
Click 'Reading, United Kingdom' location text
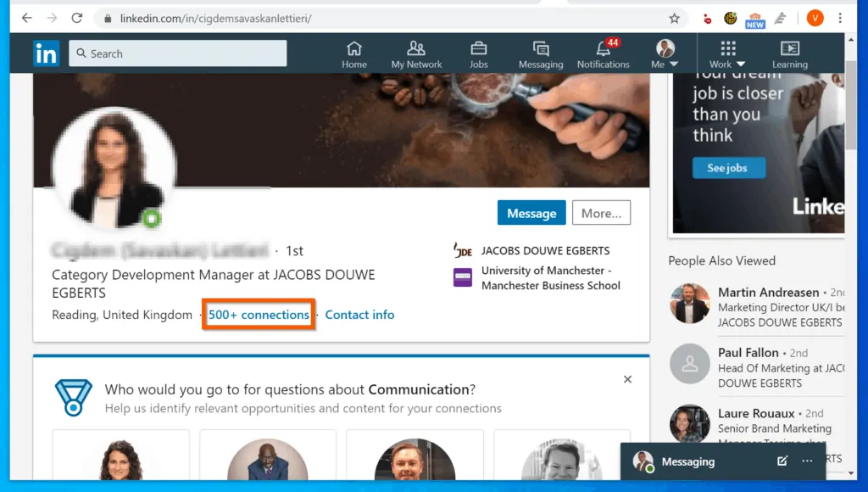pyautogui.click(x=122, y=315)
